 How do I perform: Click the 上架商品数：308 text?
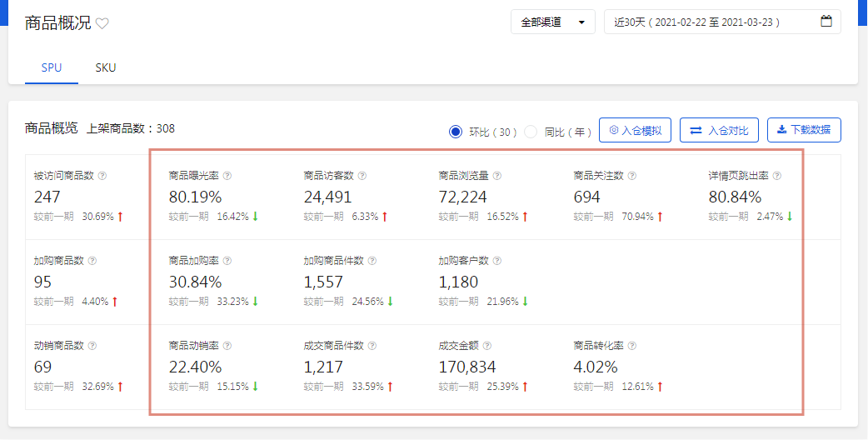tap(131, 129)
